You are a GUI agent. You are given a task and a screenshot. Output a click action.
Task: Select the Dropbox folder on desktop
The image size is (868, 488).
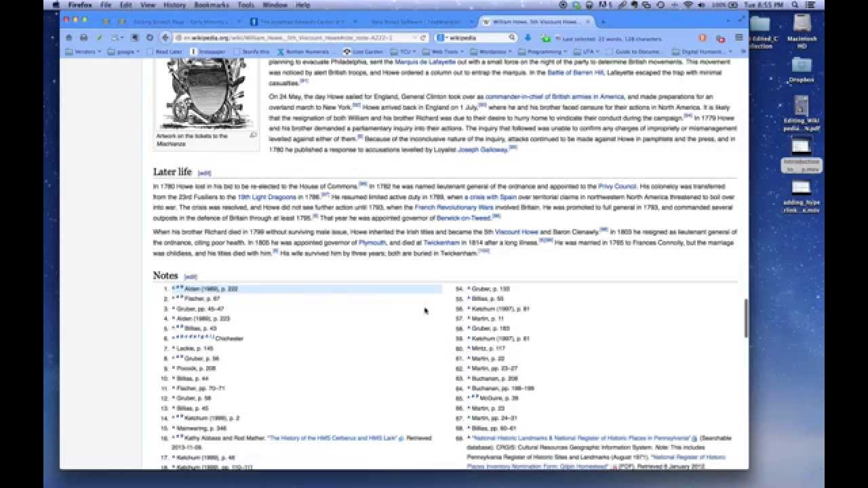802,70
